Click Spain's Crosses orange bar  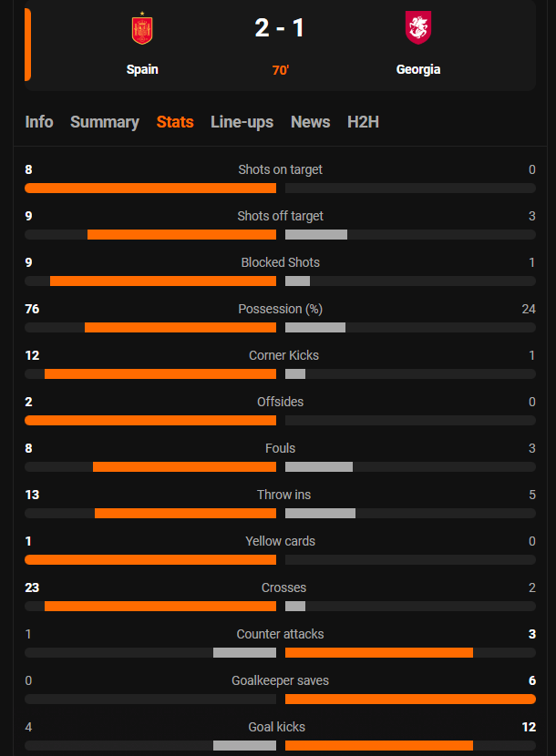(x=160, y=606)
